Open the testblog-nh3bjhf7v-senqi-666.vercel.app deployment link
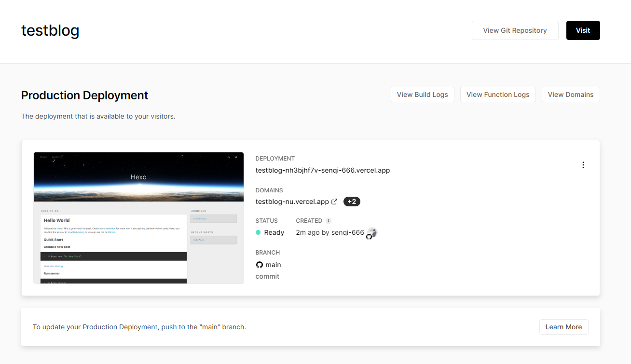631x364 pixels. coord(323,170)
